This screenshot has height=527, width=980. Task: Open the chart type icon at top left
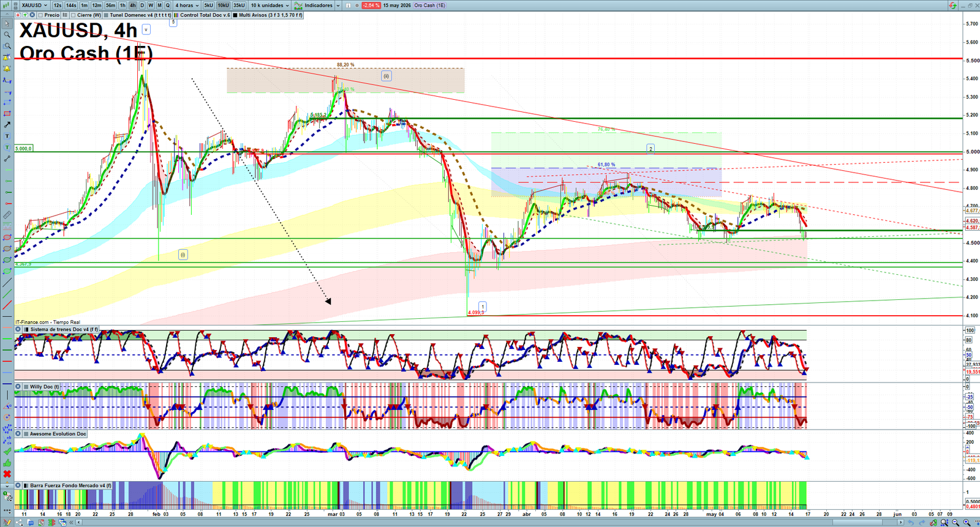pos(6,5)
